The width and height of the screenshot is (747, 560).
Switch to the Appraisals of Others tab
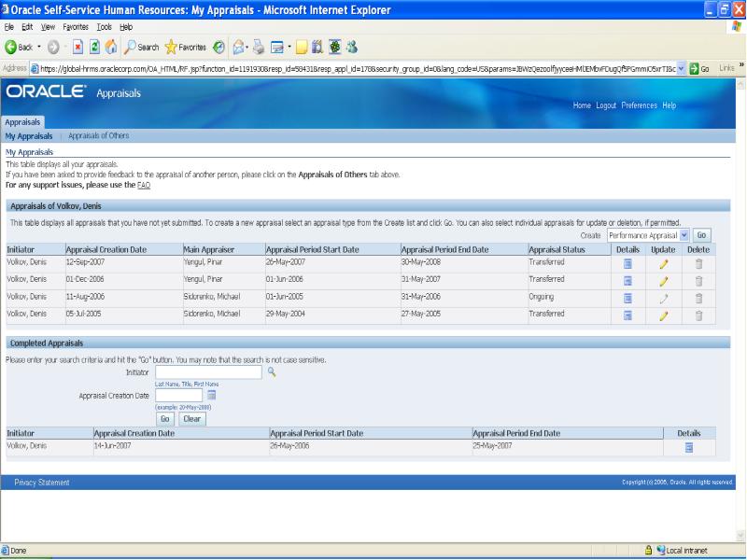[98, 136]
